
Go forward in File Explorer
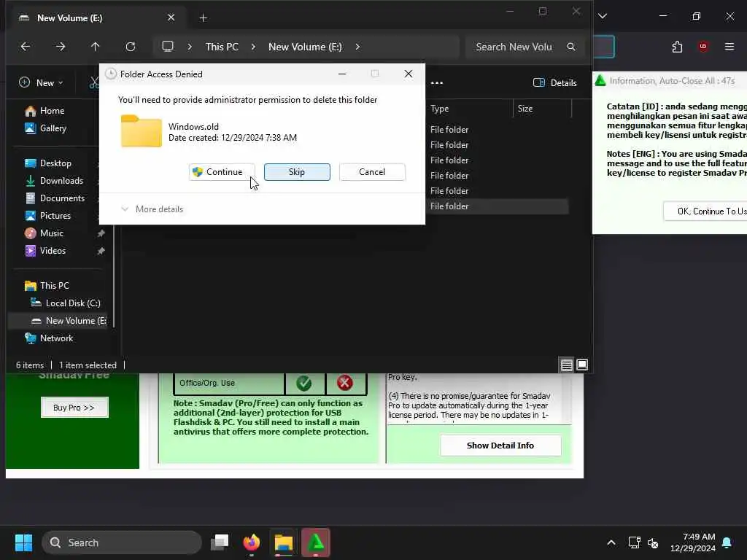(61, 47)
